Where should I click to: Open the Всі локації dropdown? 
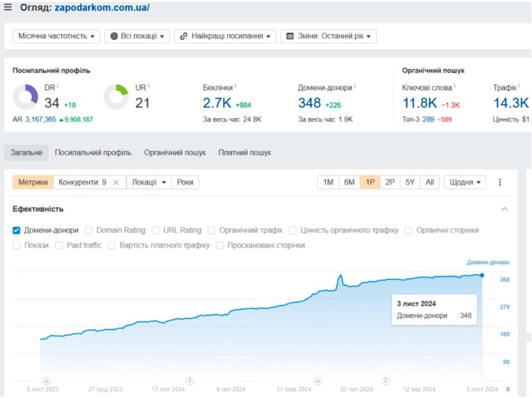tap(137, 36)
